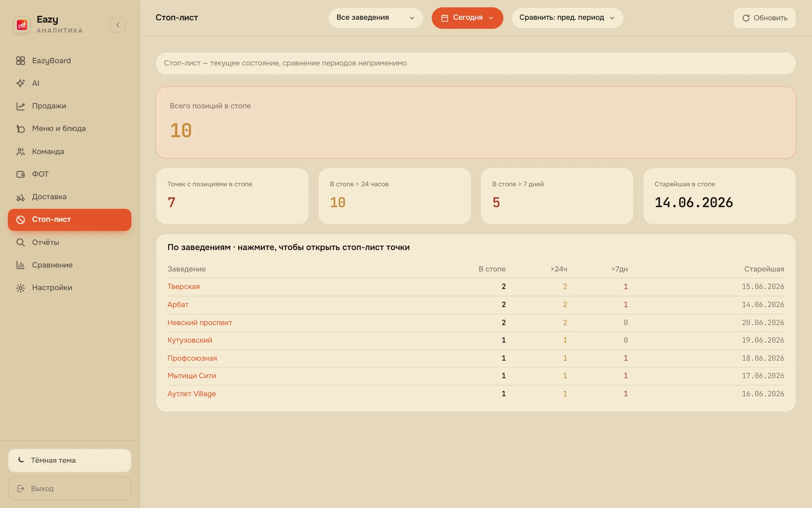This screenshot has width=812, height=508.
Task: Open Кутузовский stop-list
Action: click(189, 340)
